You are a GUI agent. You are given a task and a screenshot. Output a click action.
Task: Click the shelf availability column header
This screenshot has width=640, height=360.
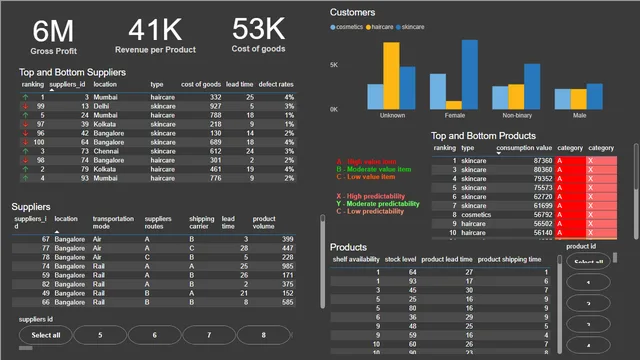[x=356, y=260]
